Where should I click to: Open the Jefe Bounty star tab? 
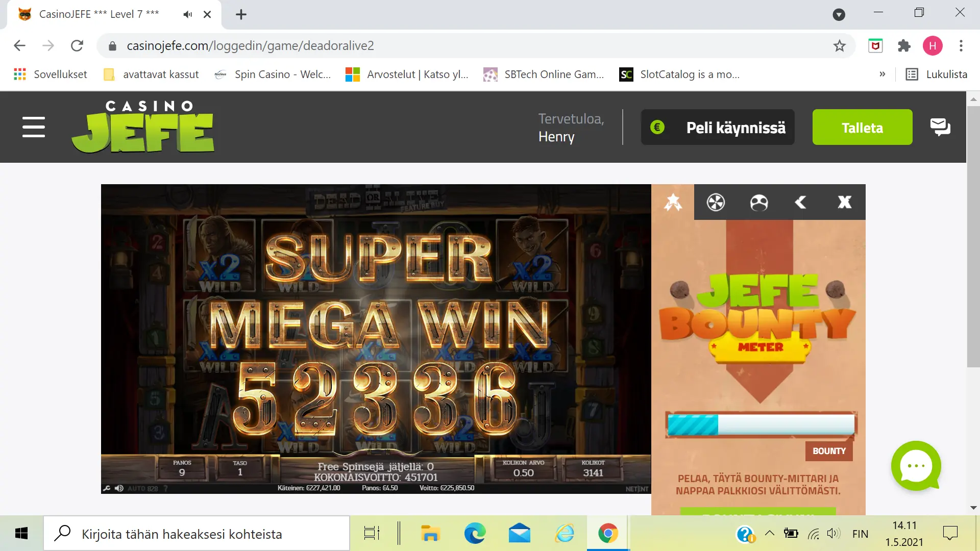(x=673, y=202)
